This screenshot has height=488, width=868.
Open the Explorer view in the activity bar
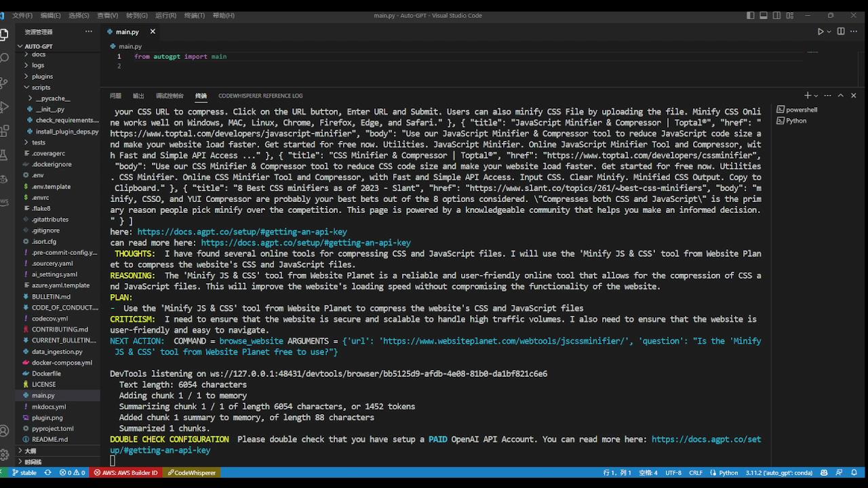tap(4, 34)
